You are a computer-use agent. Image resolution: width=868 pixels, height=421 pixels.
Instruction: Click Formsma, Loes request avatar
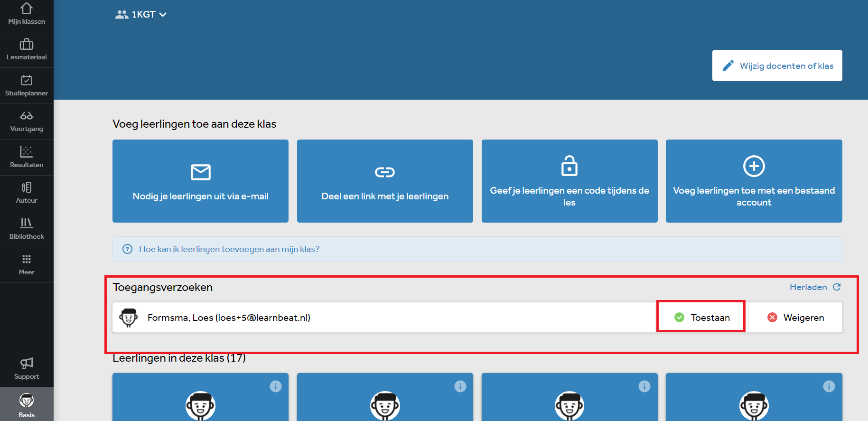point(128,318)
